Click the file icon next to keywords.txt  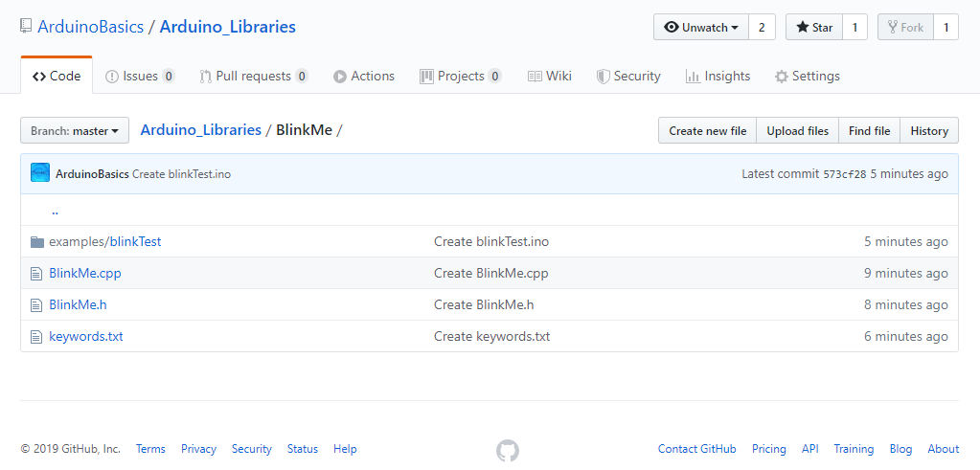point(36,336)
